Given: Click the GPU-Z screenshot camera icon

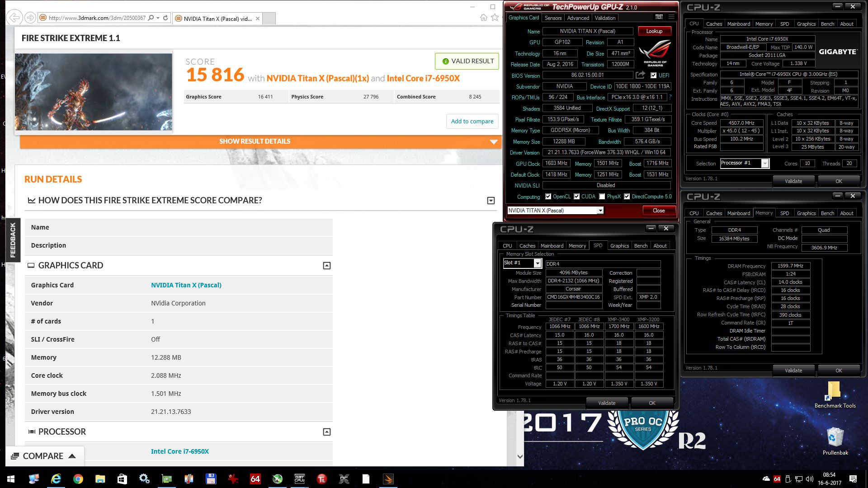Looking at the screenshot, I should 659,17.
